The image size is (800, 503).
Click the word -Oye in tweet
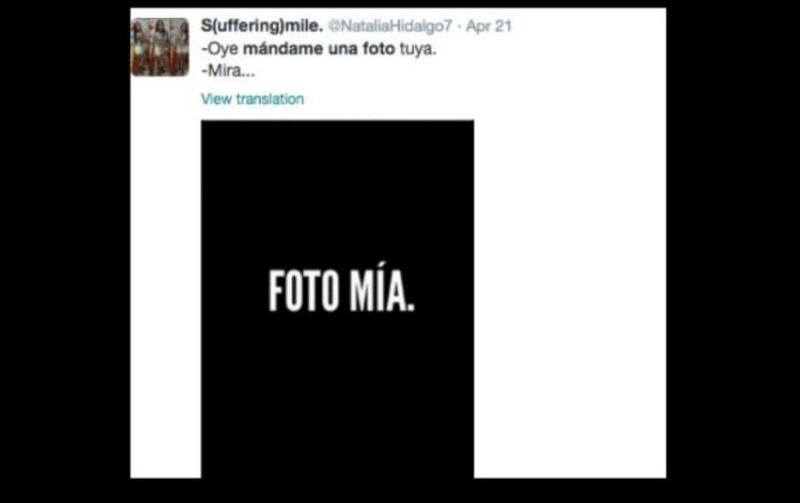(219, 49)
